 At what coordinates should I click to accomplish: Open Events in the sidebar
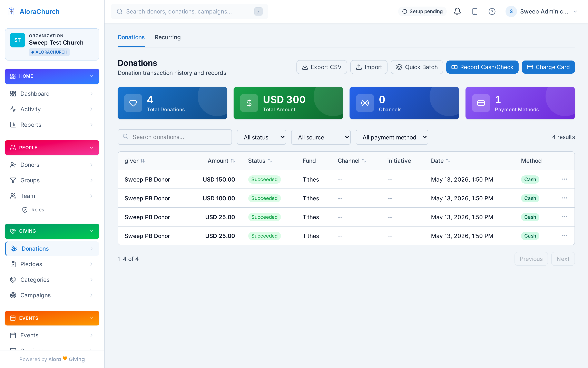tap(52, 335)
